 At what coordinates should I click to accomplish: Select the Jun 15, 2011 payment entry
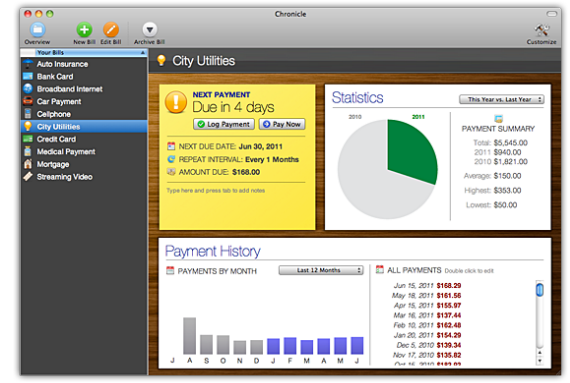point(427,286)
